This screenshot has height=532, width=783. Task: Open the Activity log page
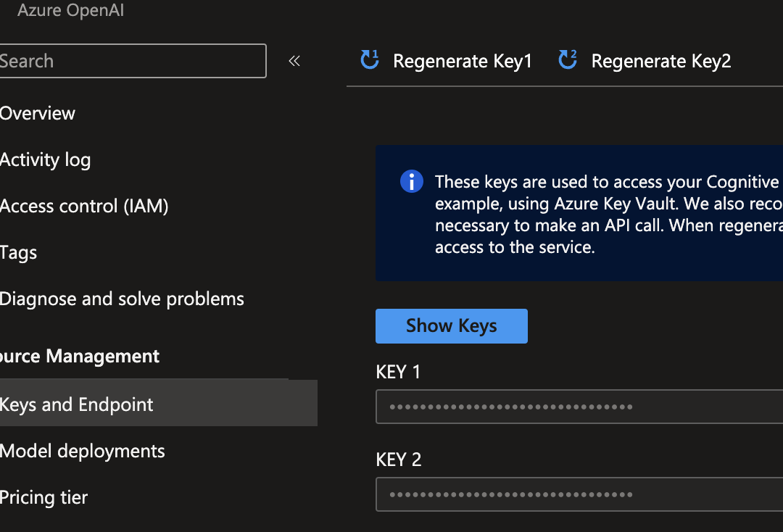pyautogui.click(x=45, y=159)
